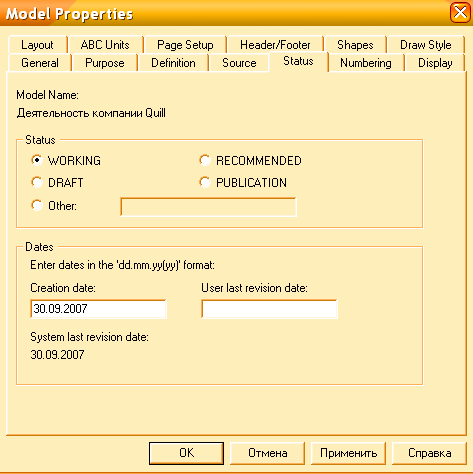Click the 'Creation date:' label
The height and width of the screenshot is (474, 473).
tap(63, 288)
